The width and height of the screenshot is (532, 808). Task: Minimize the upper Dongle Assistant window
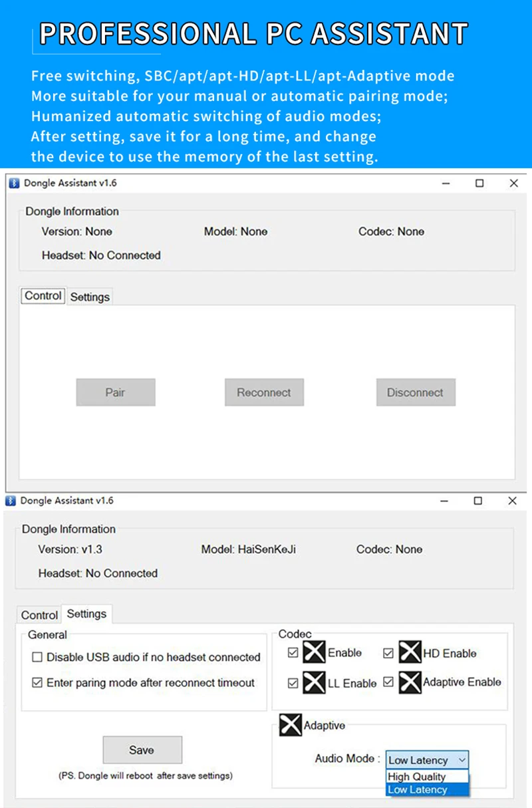(446, 184)
